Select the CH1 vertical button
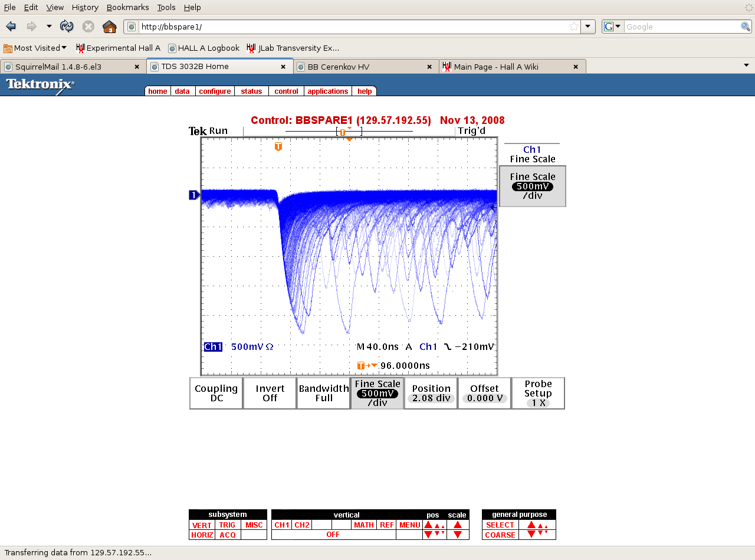Screen dimensions: 755x560 click(x=282, y=525)
